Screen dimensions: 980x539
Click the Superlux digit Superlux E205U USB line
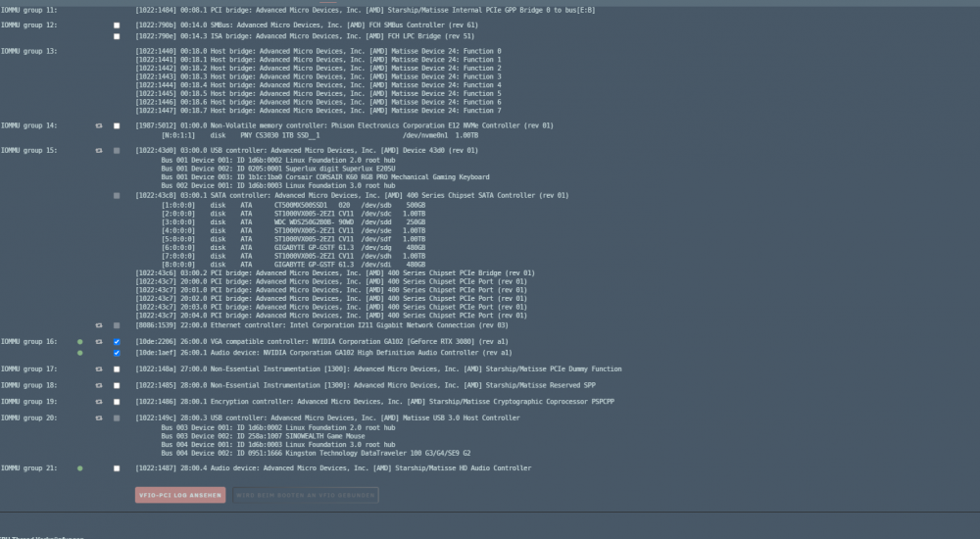pos(278,169)
